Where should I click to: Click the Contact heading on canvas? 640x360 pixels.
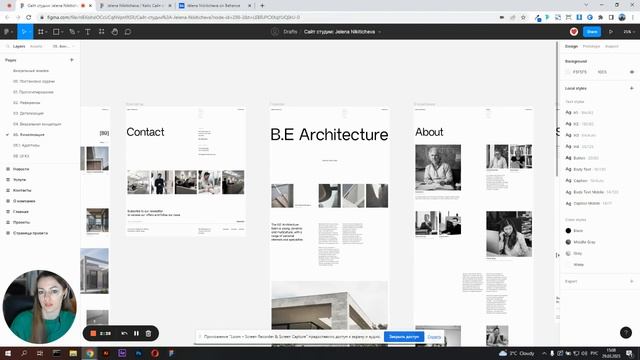tap(145, 132)
